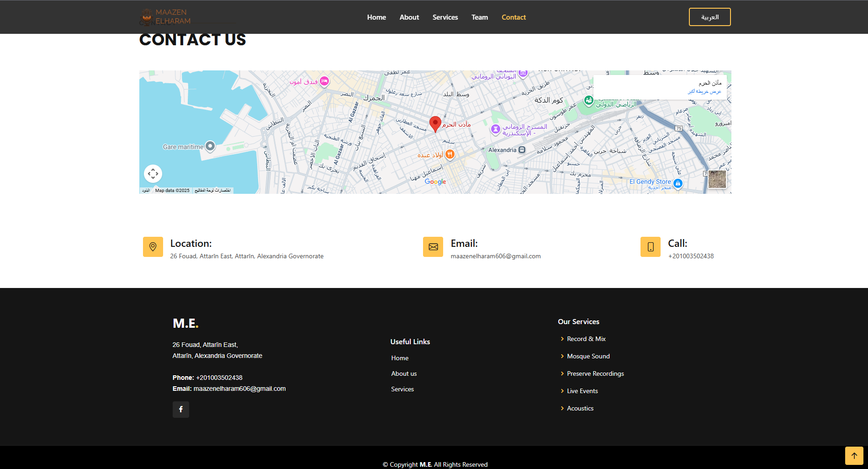868x469 pixels.
Task: Open the Mosque Sound service link
Action: pos(588,356)
